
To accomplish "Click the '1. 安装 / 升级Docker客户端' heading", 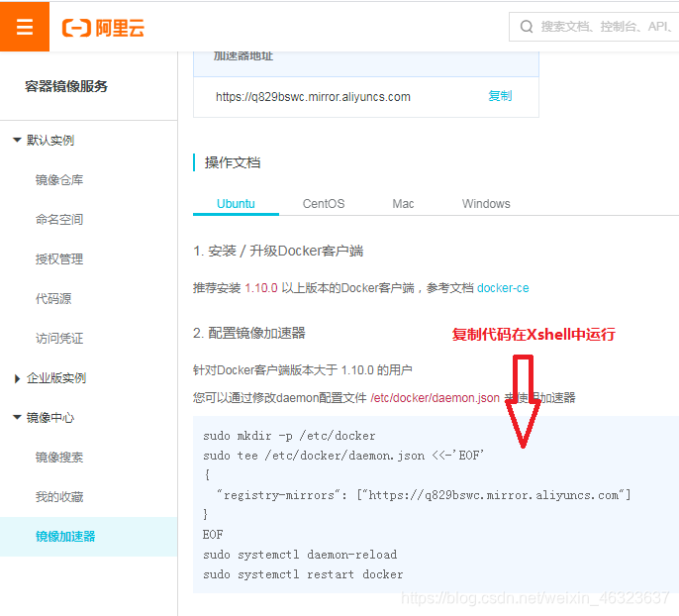I will click(278, 251).
